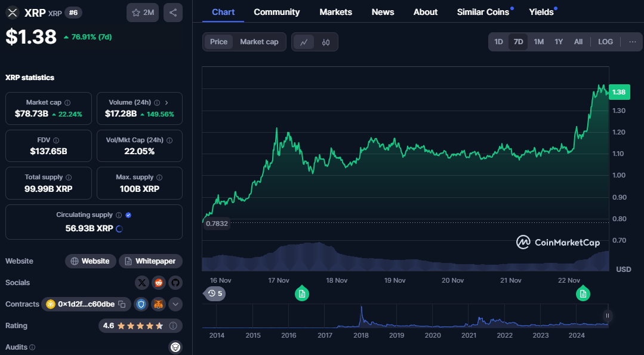
Task: Click 22 Nov news document marker
Action: [x=583, y=293]
